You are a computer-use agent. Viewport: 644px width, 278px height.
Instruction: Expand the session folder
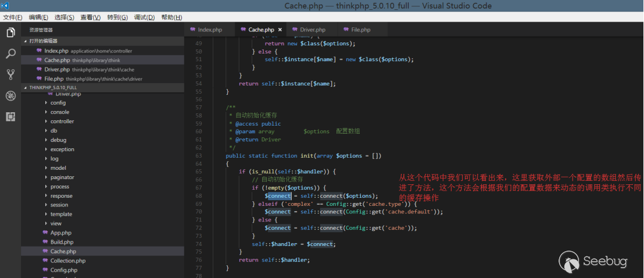click(59, 205)
